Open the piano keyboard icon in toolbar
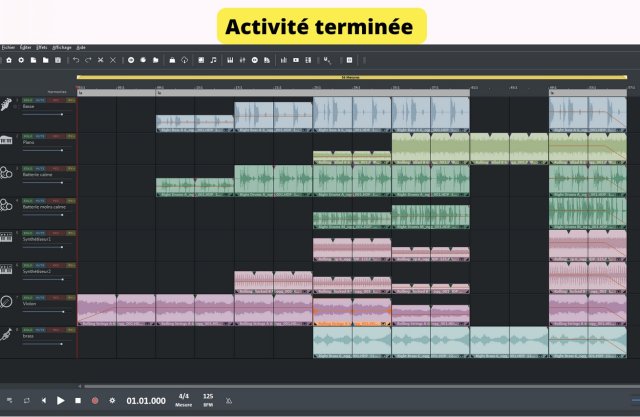The width and height of the screenshot is (640, 417). coord(229,60)
